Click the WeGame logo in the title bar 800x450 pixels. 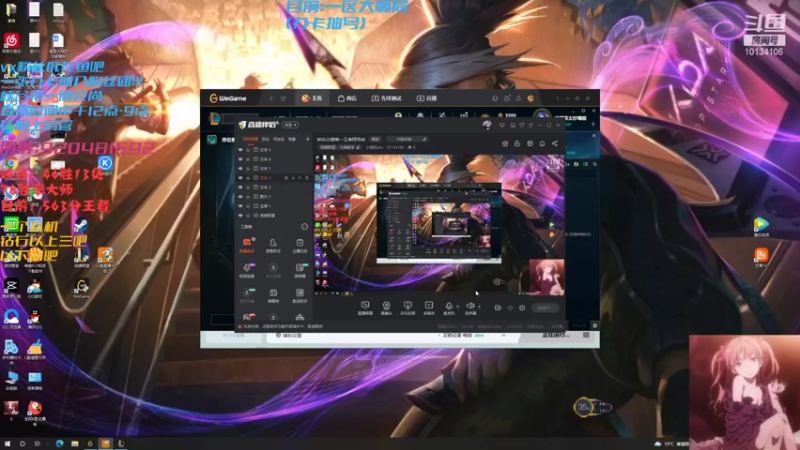pos(228,98)
